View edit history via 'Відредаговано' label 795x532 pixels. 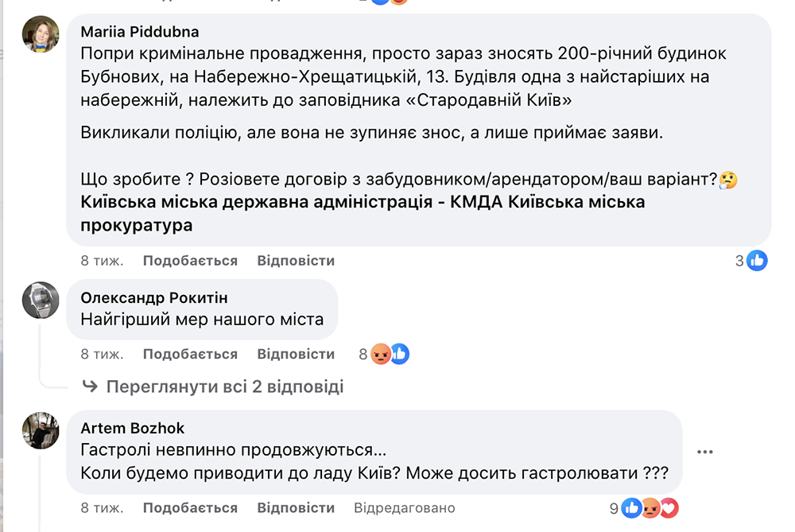[x=405, y=507]
